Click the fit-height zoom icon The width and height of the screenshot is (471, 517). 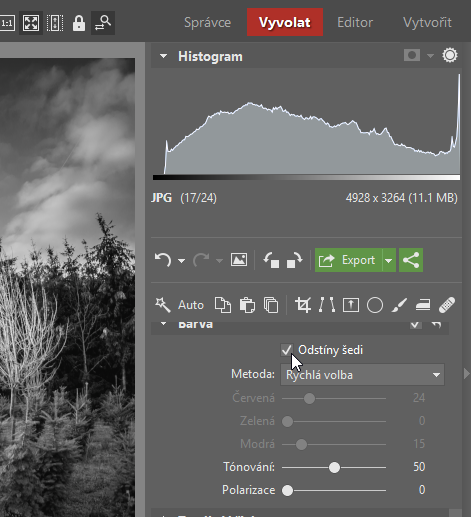pos(55,23)
